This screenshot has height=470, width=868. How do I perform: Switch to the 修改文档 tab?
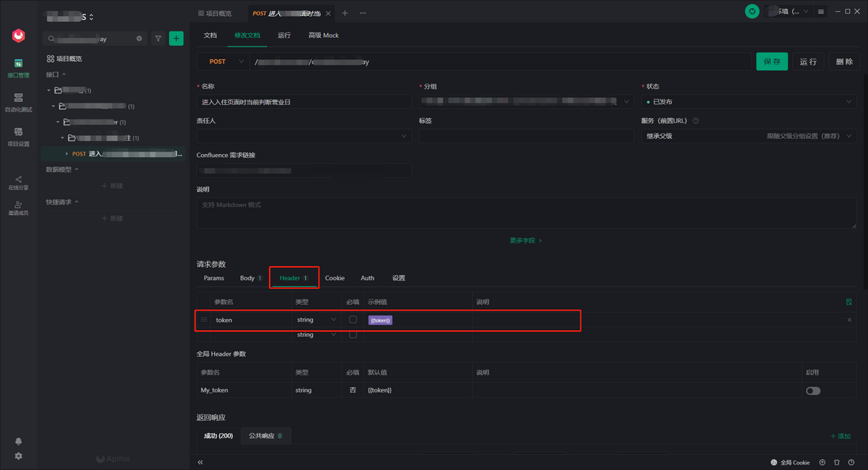click(x=247, y=36)
